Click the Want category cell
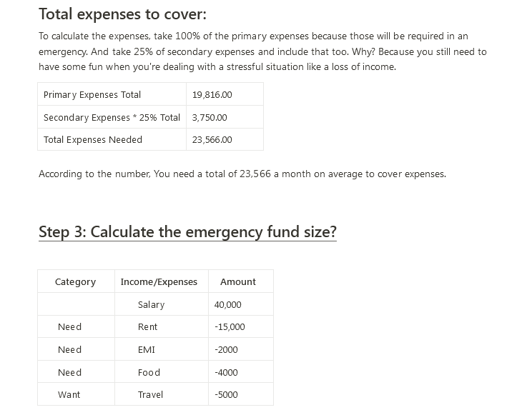517x420 pixels. [77, 394]
